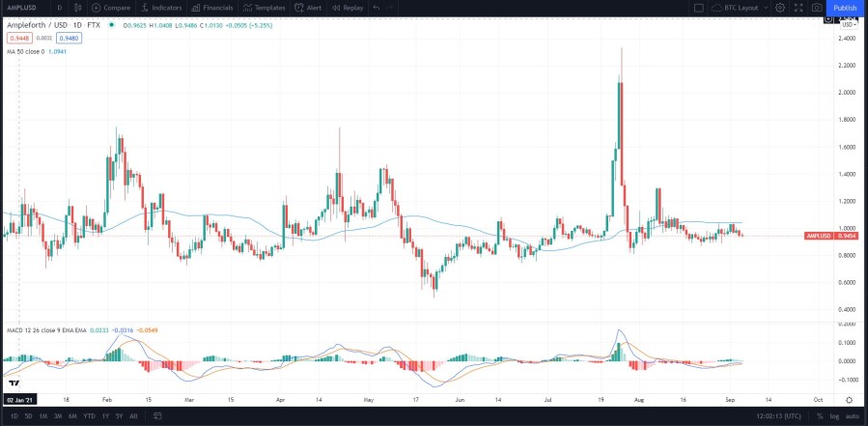
Task: Click the plus icon beside price scale
Action: (x=828, y=19)
